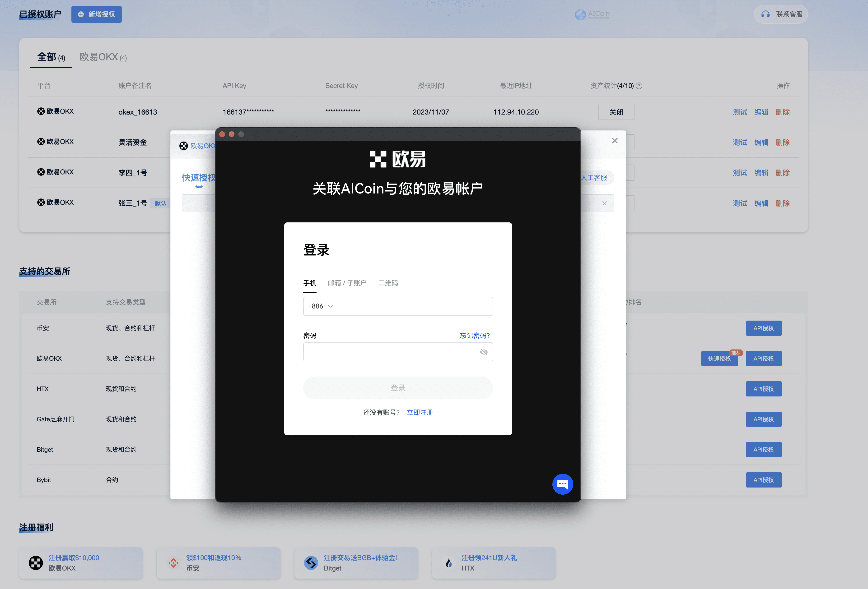Click the 欧易 logo in login window

pos(397,159)
